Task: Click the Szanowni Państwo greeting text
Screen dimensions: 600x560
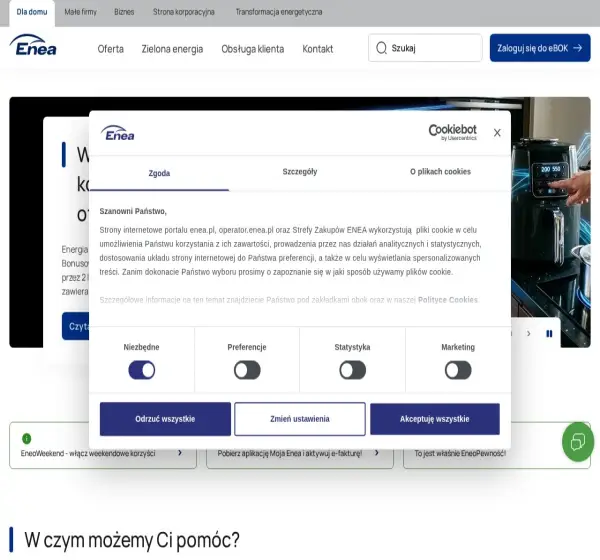Action: tap(133, 211)
